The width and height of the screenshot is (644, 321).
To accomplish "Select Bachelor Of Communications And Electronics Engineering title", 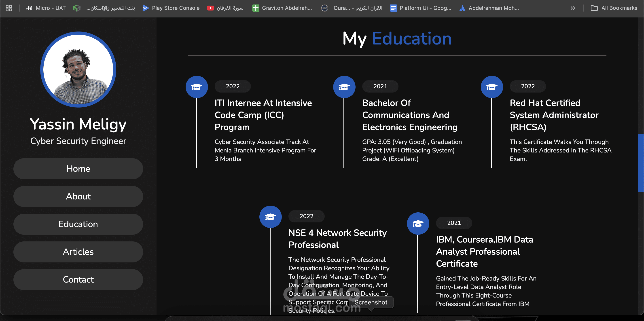I will (410, 115).
